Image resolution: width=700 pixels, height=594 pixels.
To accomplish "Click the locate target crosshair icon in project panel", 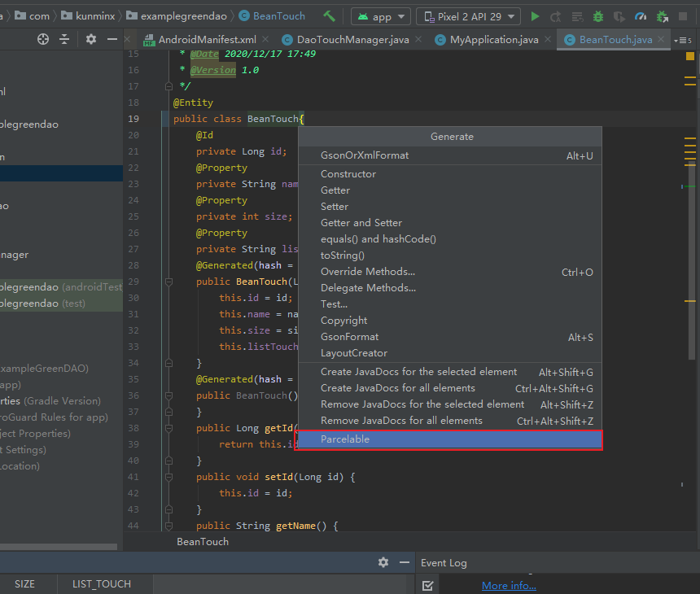I will point(43,39).
